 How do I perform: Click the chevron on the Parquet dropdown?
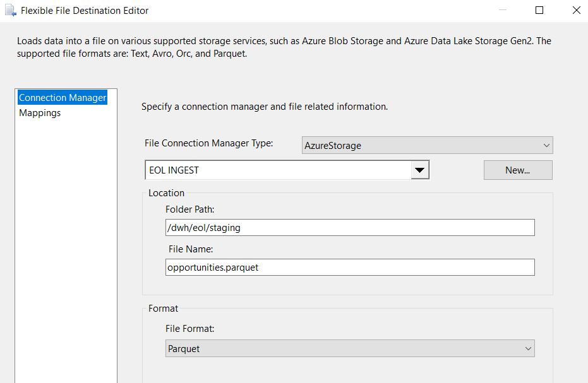pyautogui.click(x=528, y=348)
